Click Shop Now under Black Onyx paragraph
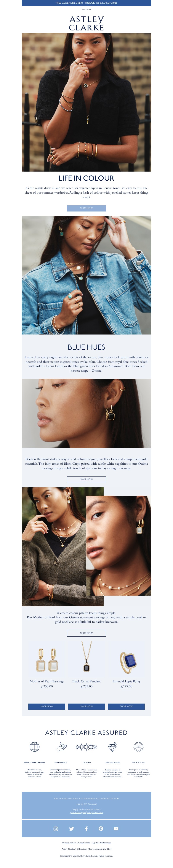This screenshot has height=868, width=173. click(86, 479)
